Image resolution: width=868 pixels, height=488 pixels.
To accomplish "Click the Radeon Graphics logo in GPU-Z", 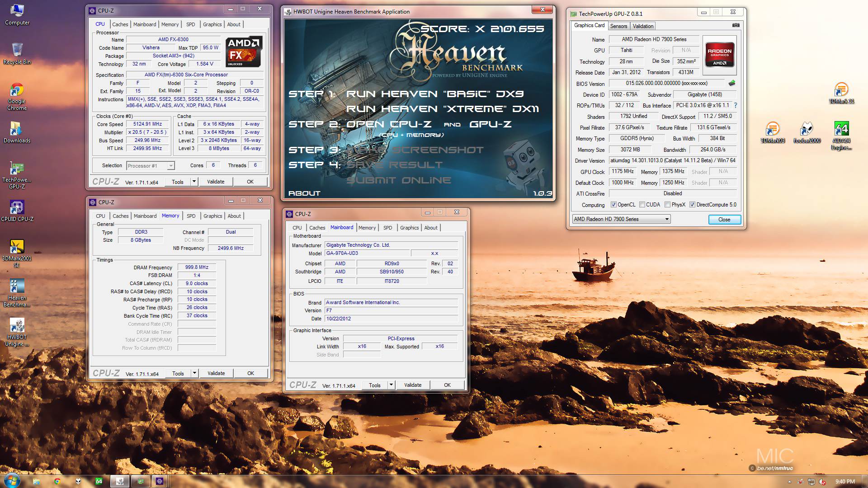I will [720, 55].
